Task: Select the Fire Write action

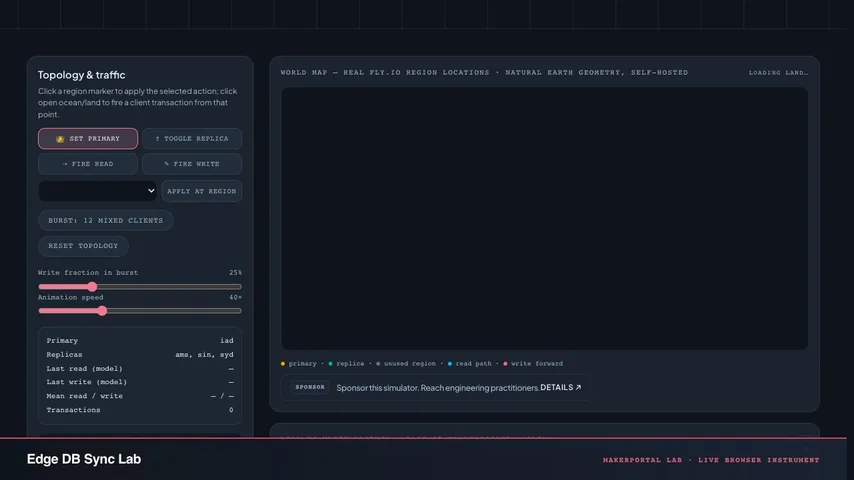Action: pyautogui.click(x=192, y=163)
